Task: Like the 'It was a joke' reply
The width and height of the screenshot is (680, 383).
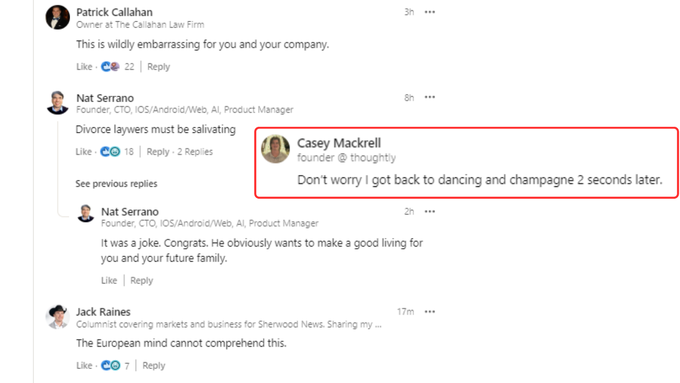Action: click(109, 280)
